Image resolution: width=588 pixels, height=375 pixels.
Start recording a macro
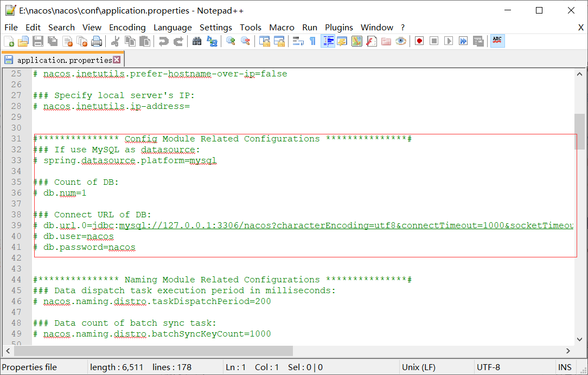pos(419,41)
